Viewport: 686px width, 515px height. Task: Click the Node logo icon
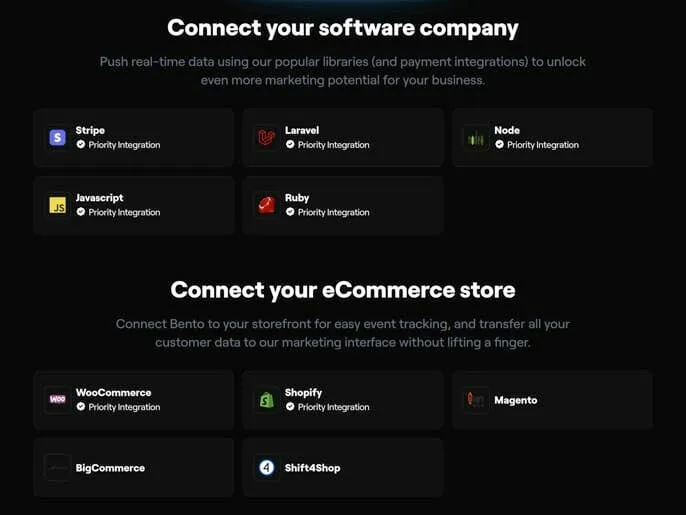coord(476,138)
